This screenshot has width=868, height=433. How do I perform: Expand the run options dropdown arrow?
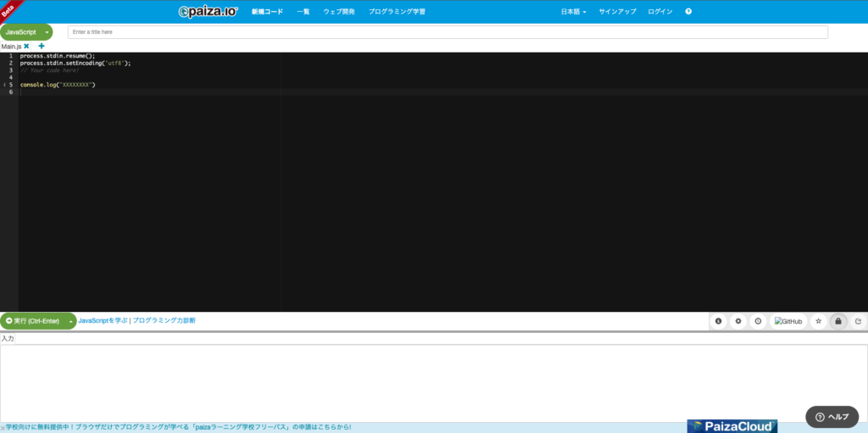(x=71, y=321)
